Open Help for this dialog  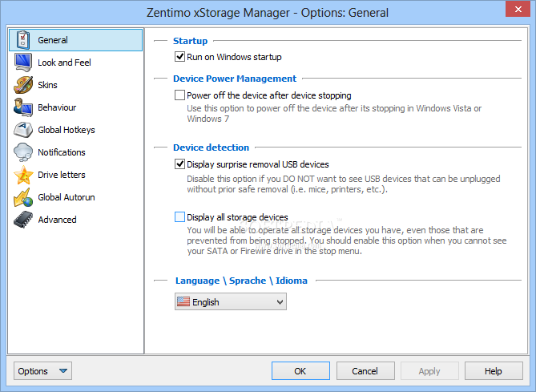pyautogui.click(x=494, y=371)
